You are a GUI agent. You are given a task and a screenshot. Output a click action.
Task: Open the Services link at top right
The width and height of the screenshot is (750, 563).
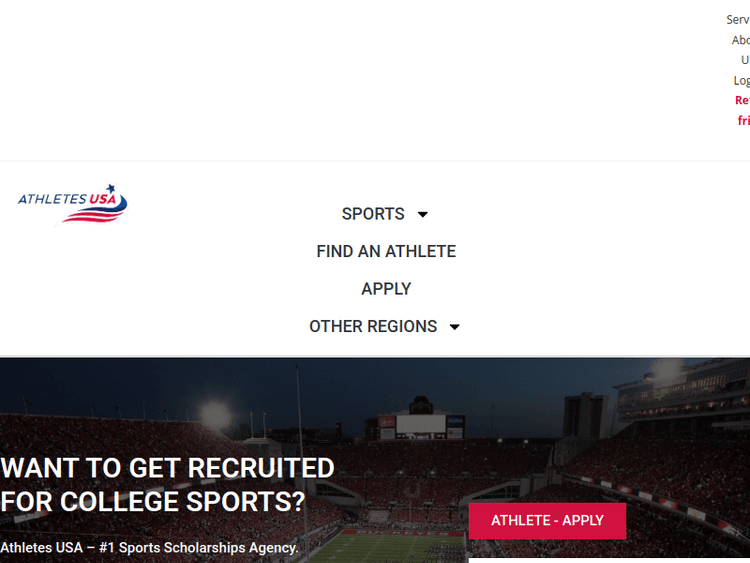pos(738,19)
